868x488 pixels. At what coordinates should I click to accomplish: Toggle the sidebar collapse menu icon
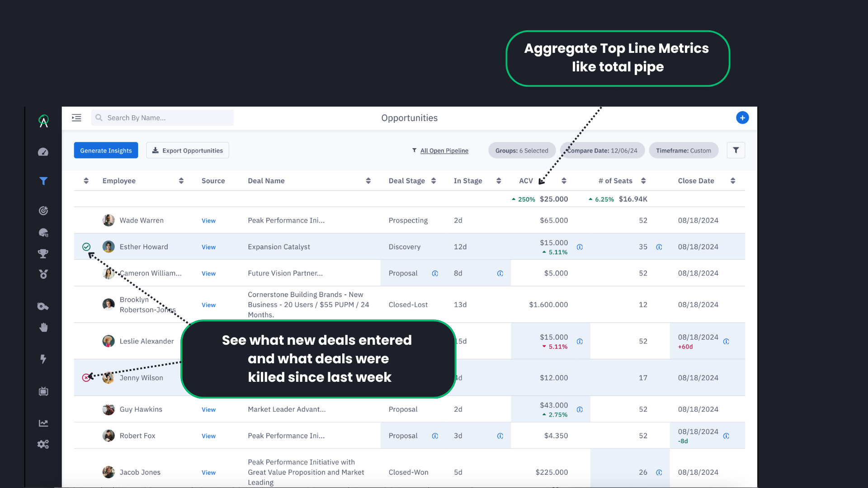click(76, 118)
